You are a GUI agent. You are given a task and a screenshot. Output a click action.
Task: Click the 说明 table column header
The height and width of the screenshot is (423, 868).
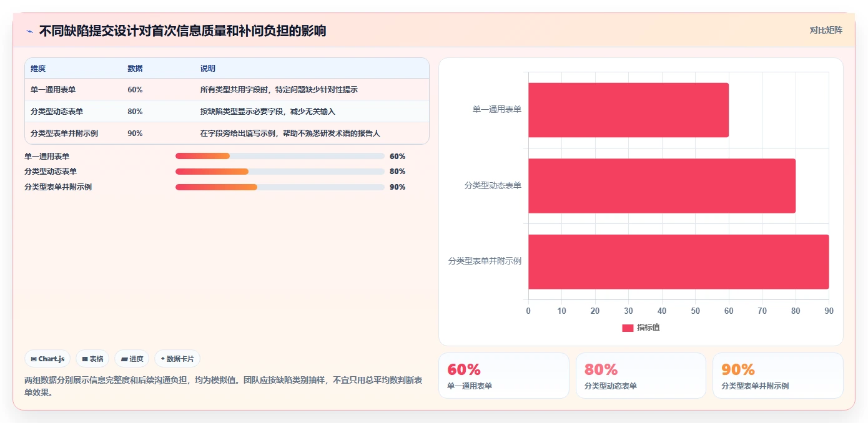[x=207, y=69]
